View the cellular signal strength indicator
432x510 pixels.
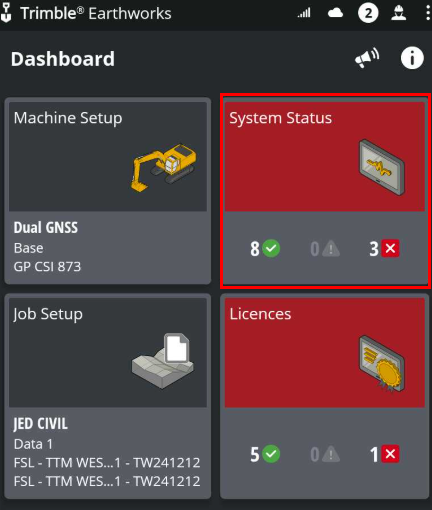coord(304,13)
